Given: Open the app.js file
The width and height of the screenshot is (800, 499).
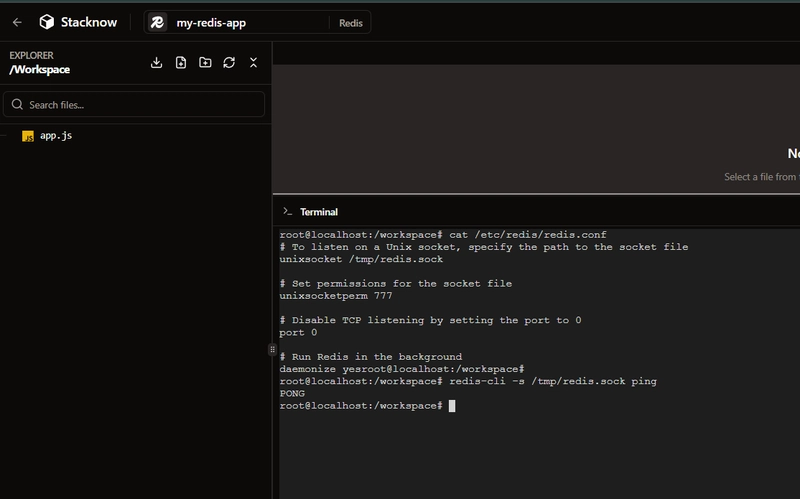Looking at the screenshot, I should coord(56,136).
